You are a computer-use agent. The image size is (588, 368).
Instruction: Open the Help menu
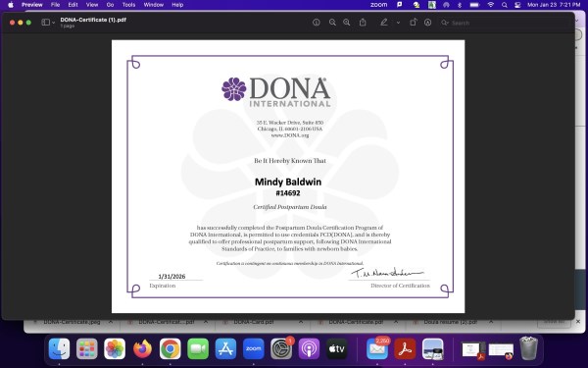177,5
